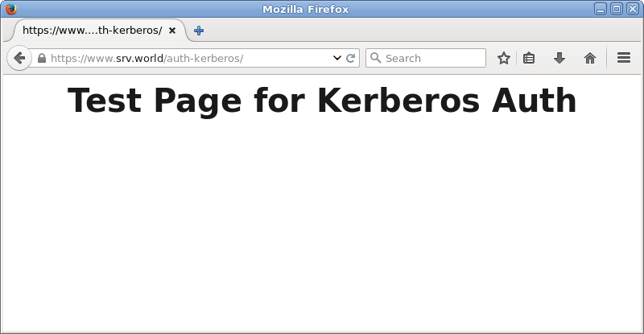
Task: Select the https://www....th-kerberos/ tab
Action: click(x=99, y=31)
